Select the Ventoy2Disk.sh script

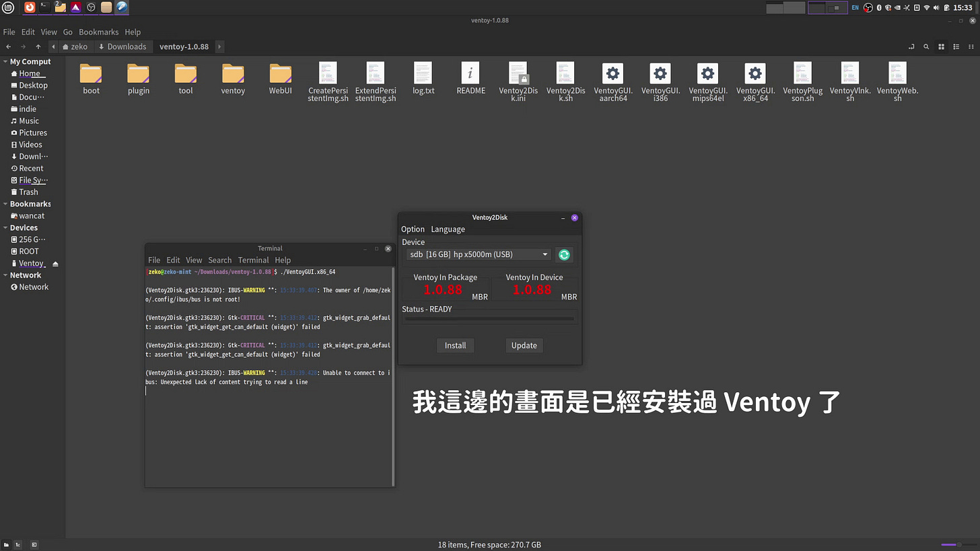[x=565, y=82]
